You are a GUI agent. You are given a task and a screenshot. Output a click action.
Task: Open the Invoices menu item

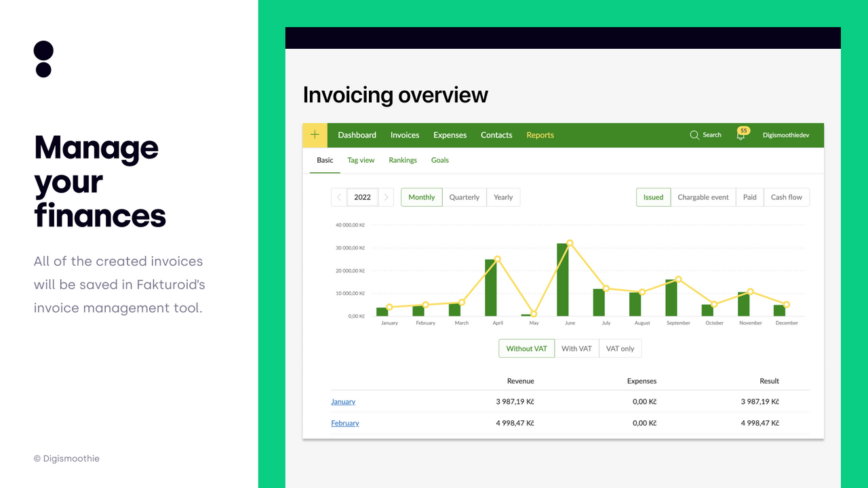pos(405,135)
